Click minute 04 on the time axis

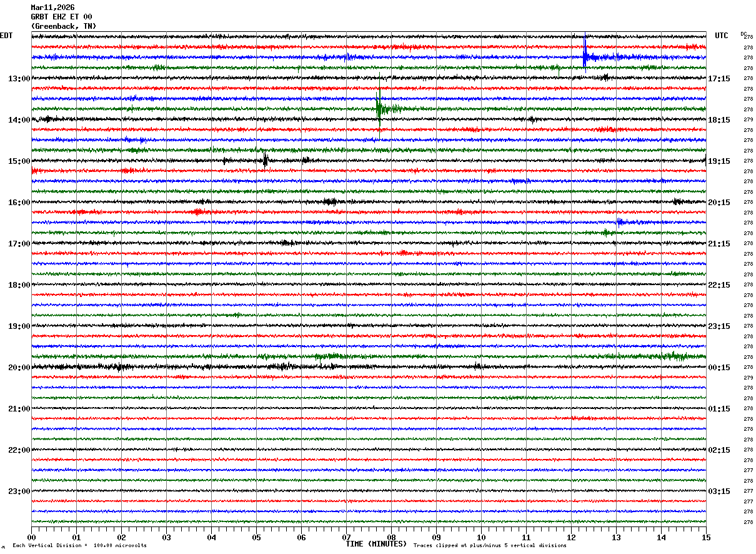211,537
